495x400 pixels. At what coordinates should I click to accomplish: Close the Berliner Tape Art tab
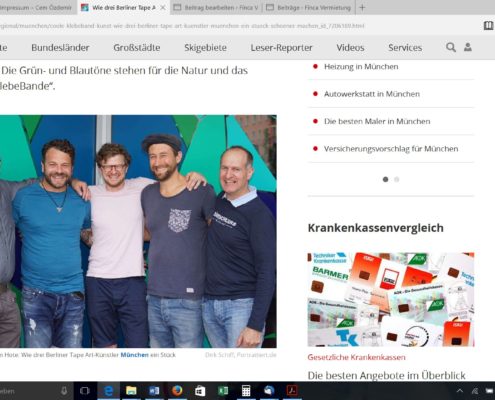(163, 8)
